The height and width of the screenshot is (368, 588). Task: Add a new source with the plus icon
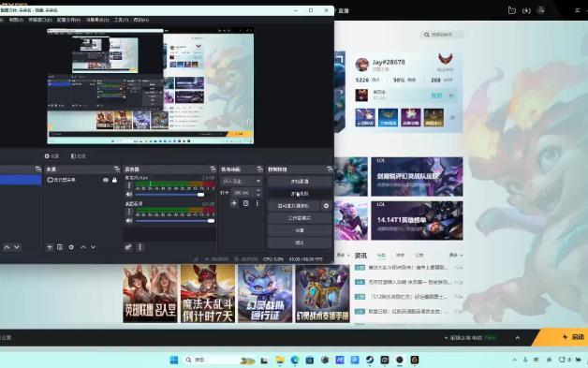[50, 247]
